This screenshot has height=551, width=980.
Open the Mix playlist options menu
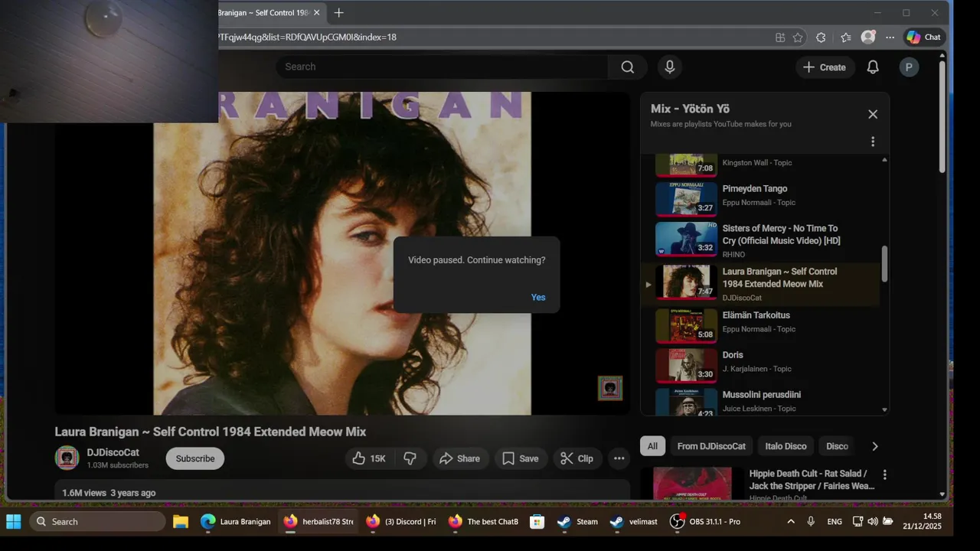[x=873, y=142]
